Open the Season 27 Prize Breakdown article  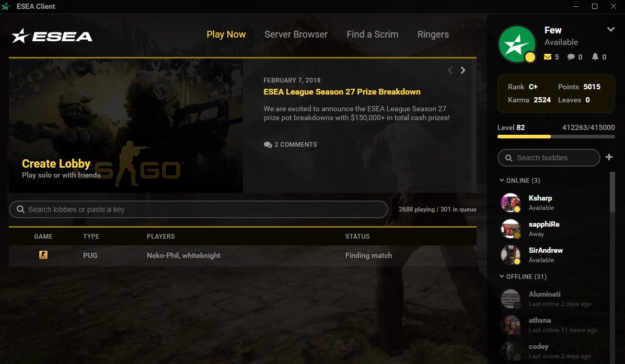pyautogui.click(x=342, y=92)
